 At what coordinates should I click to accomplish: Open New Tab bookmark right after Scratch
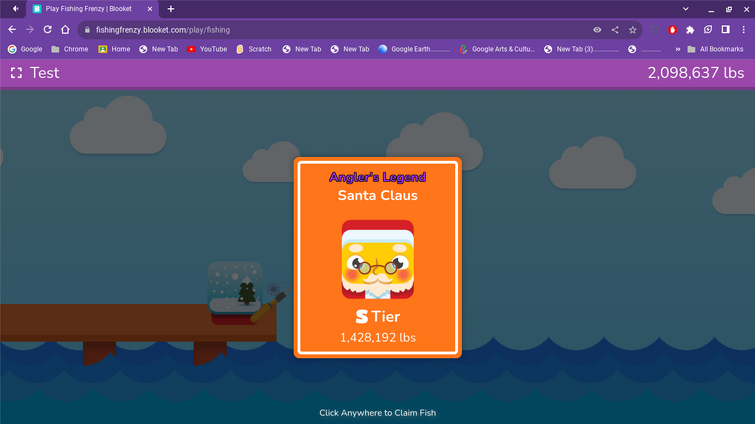coord(302,49)
